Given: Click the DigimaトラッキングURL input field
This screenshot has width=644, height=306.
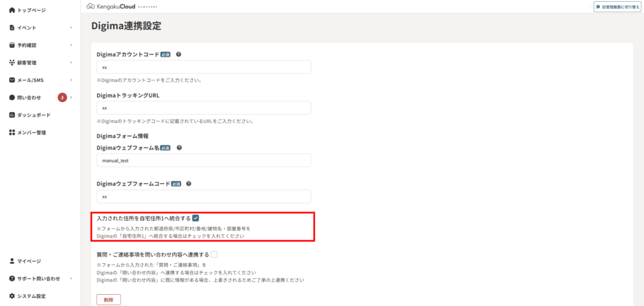Looking at the screenshot, I should pos(204,108).
